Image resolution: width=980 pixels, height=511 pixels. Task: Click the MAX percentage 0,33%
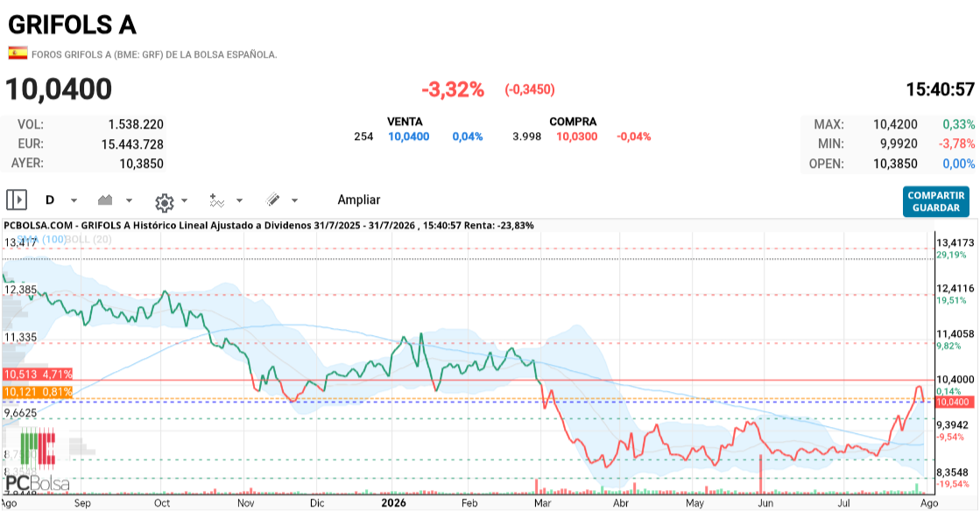959,124
